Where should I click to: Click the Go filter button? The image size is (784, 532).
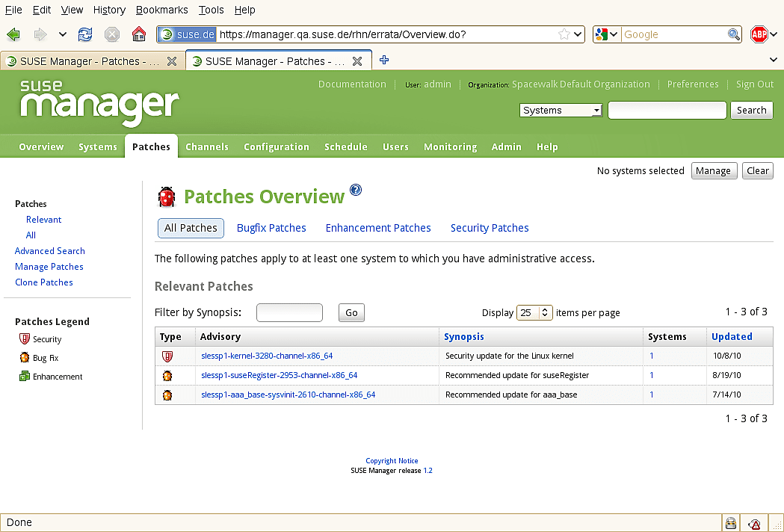tap(351, 312)
